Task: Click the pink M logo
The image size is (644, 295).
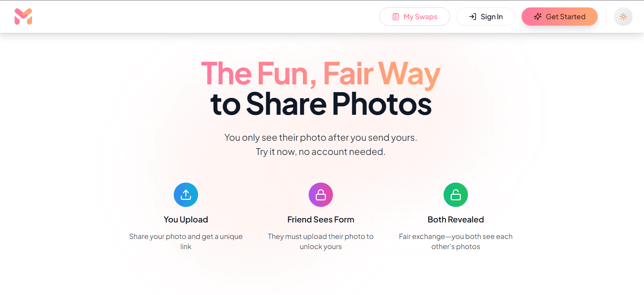Action: coord(23,17)
